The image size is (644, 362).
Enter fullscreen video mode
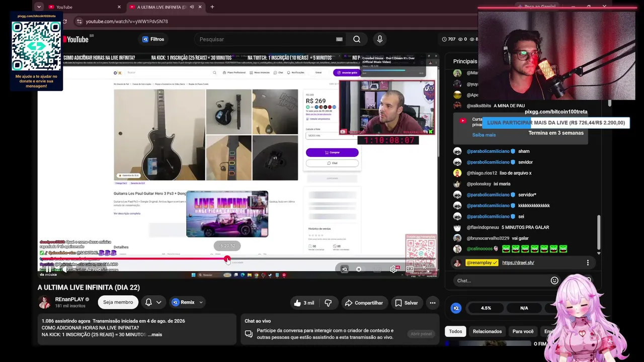pos(427,269)
